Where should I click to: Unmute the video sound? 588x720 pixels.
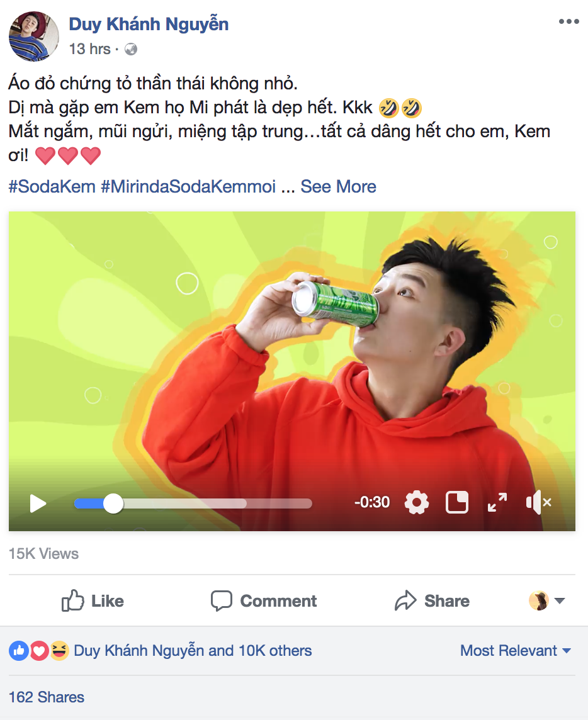pyautogui.click(x=538, y=502)
